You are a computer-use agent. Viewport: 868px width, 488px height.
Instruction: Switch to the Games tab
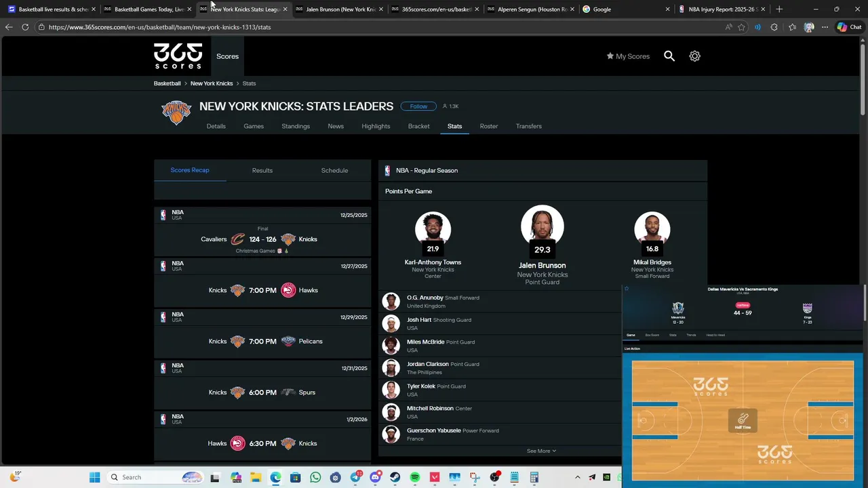click(254, 126)
